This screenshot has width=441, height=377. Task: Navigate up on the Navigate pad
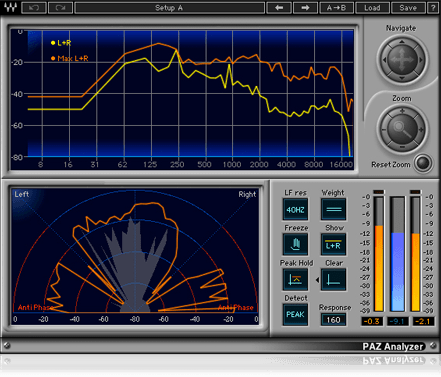402,42
